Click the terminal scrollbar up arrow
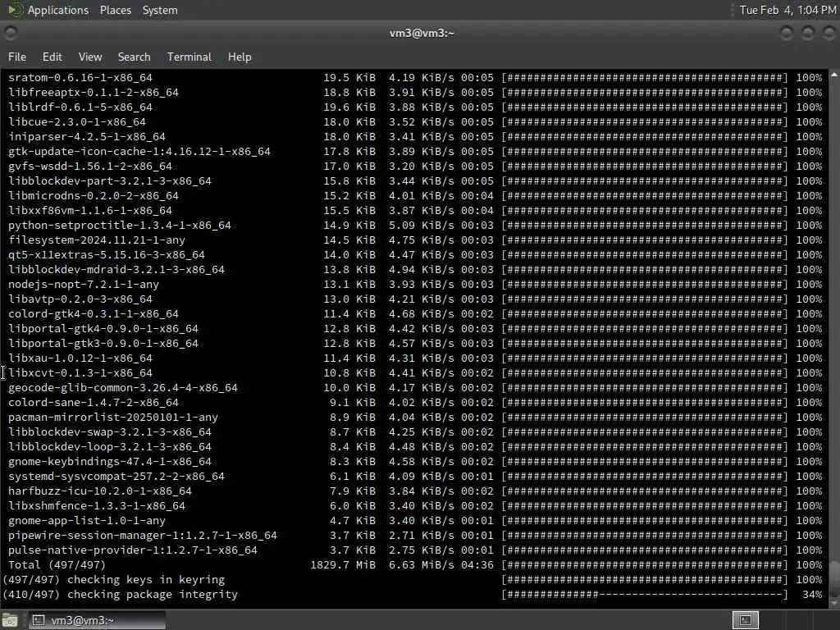The image size is (840, 630). pyautogui.click(x=834, y=75)
